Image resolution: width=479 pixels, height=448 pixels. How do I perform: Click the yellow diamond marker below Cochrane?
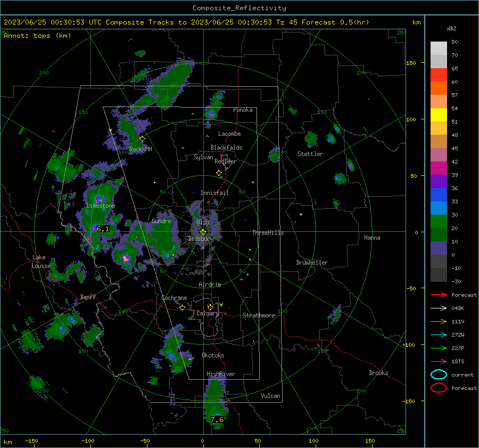click(x=183, y=308)
